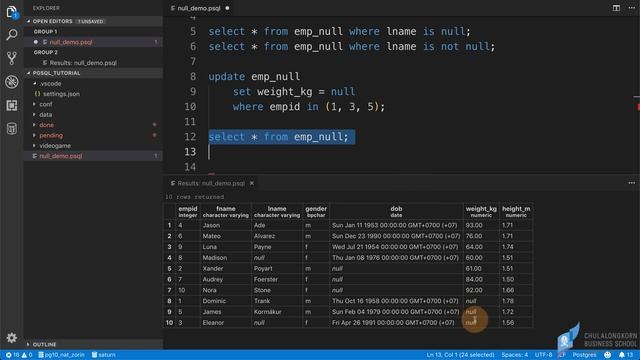Collapse the .vscode folder

coord(50,83)
